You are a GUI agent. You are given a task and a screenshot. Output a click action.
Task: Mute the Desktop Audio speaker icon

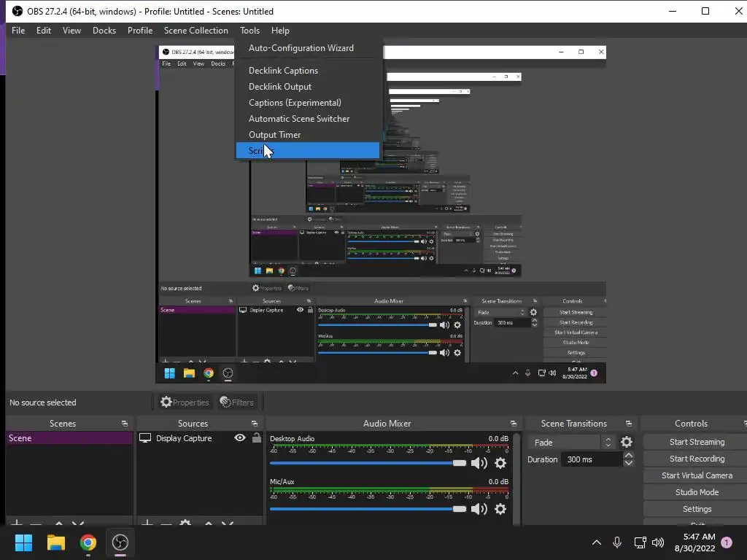pyautogui.click(x=479, y=463)
